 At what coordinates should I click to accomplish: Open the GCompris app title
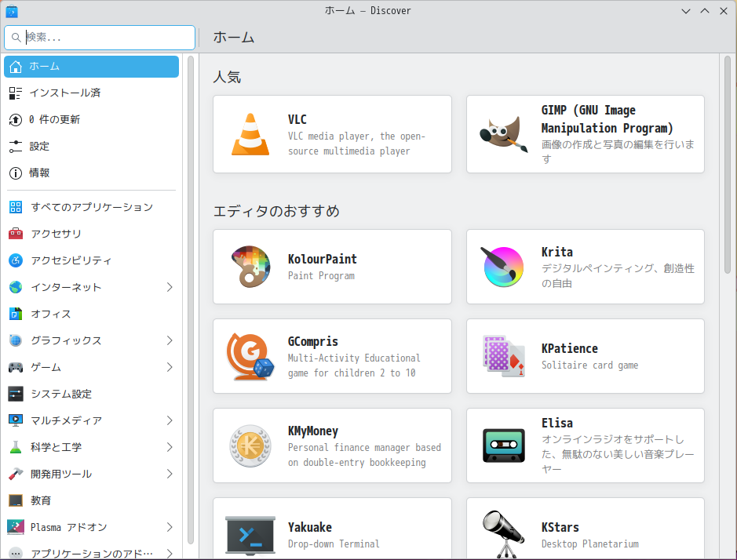point(313,341)
